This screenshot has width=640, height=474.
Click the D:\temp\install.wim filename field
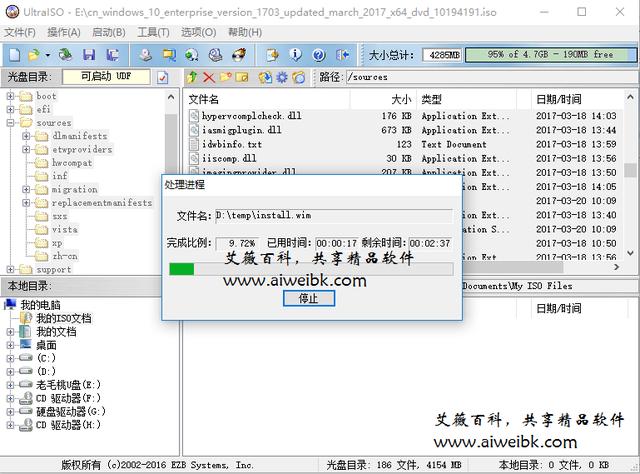(334, 216)
